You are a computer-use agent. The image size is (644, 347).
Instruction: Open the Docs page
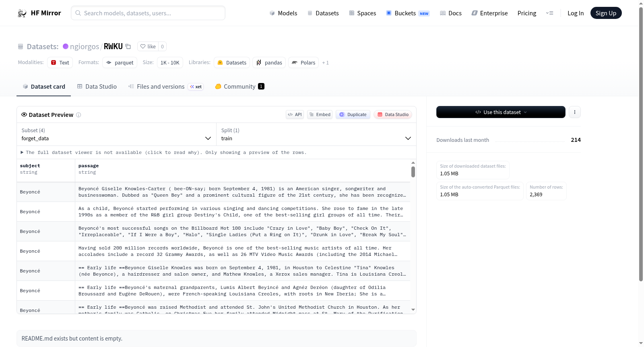tap(450, 13)
